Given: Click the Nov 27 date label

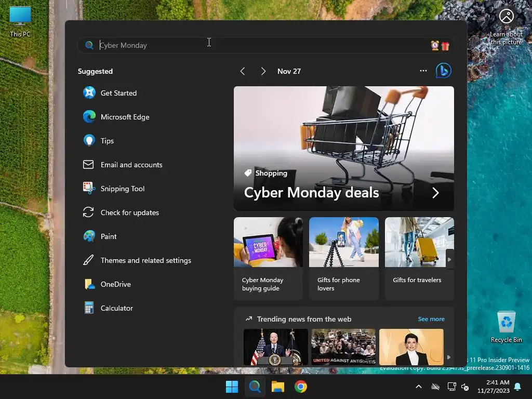Looking at the screenshot, I should (x=289, y=71).
